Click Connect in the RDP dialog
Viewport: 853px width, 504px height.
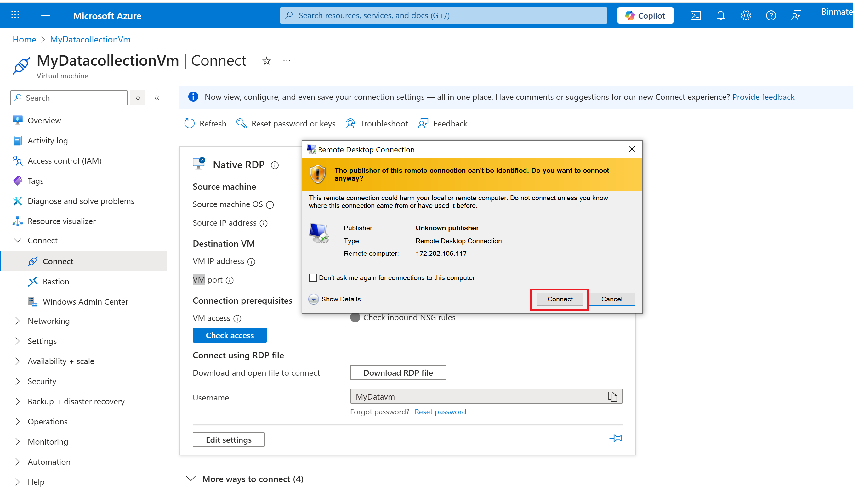(x=560, y=299)
